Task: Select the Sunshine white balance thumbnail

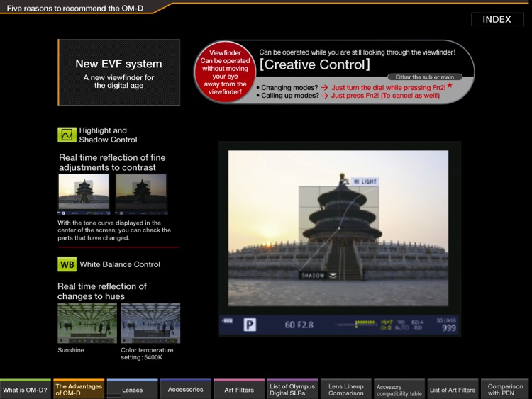Action: coord(87,323)
